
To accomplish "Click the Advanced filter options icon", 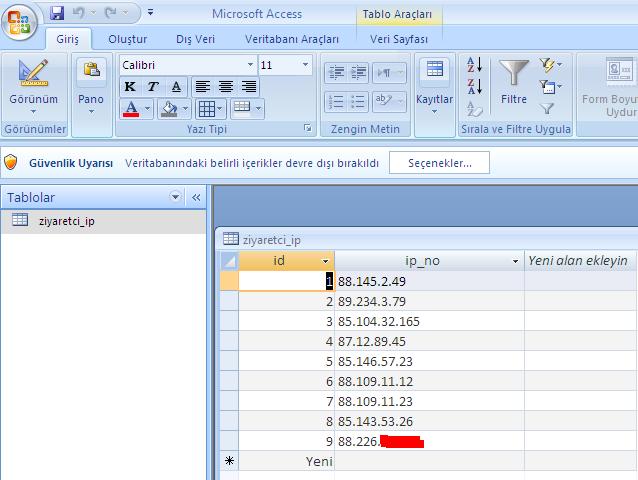I will point(551,87).
